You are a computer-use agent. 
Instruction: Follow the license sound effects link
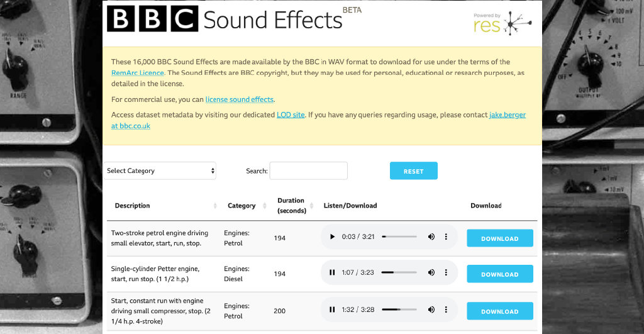tap(239, 99)
